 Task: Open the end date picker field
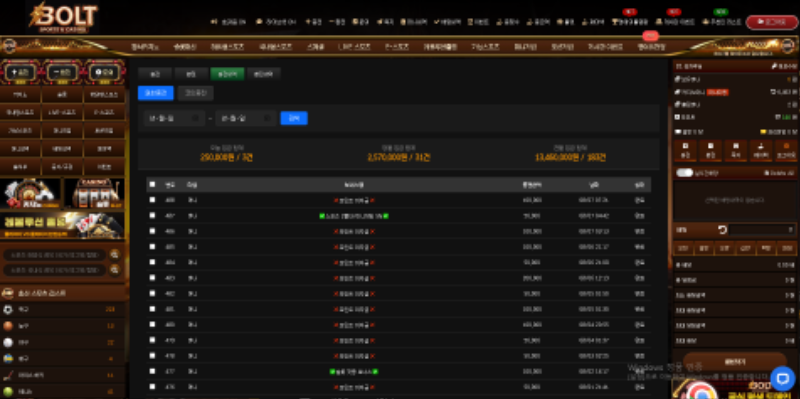tap(245, 118)
